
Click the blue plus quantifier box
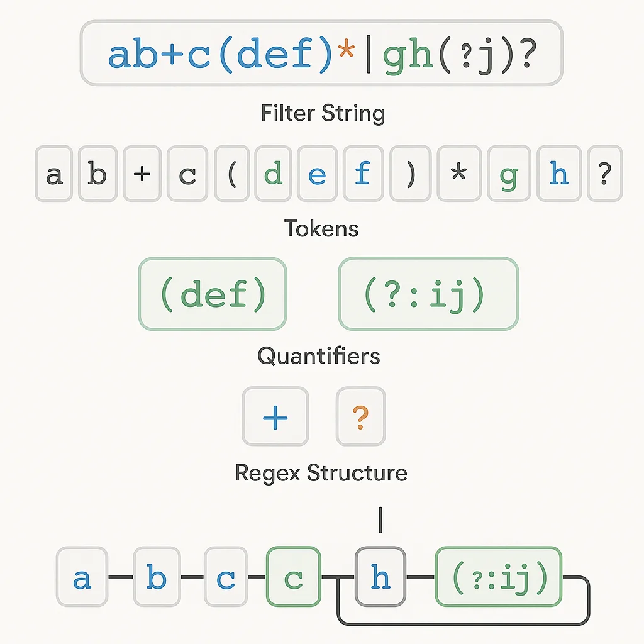[x=275, y=416]
